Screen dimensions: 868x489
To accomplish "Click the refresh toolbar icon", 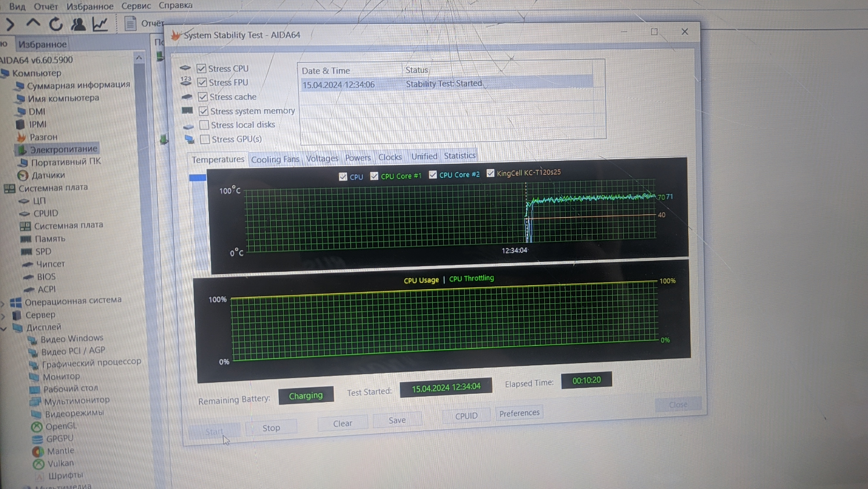I will 56,24.
